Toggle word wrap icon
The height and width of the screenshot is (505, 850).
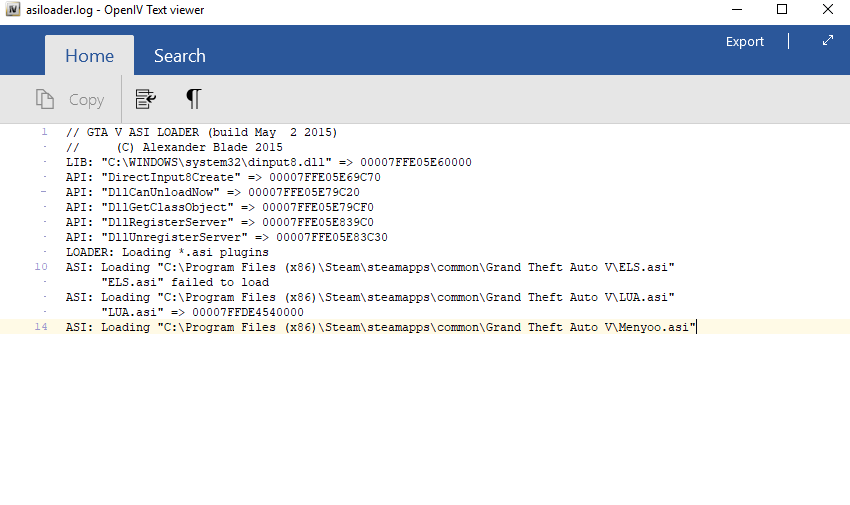tap(145, 99)
